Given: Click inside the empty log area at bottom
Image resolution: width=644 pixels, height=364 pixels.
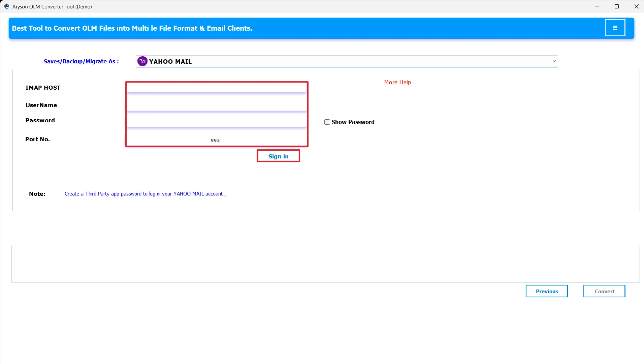Looking at the screenshot, I should pyautogui.click(x=323, y=264).
